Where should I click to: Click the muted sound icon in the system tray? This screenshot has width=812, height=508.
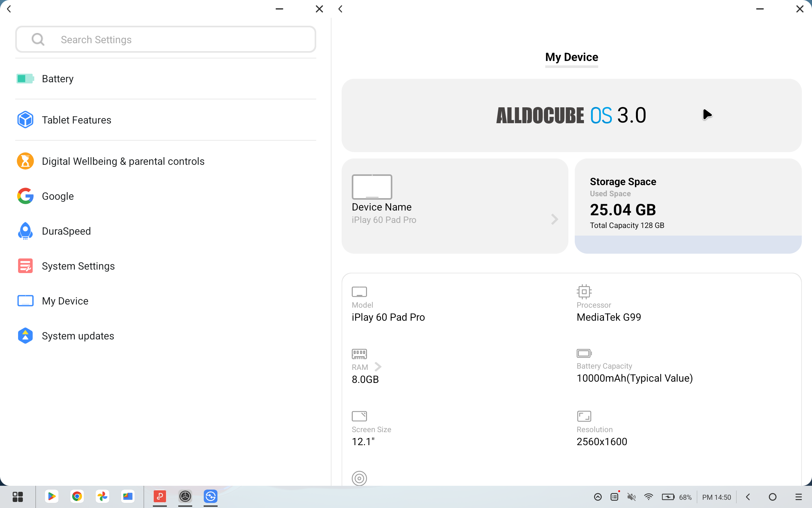click(x=632, y=497)
